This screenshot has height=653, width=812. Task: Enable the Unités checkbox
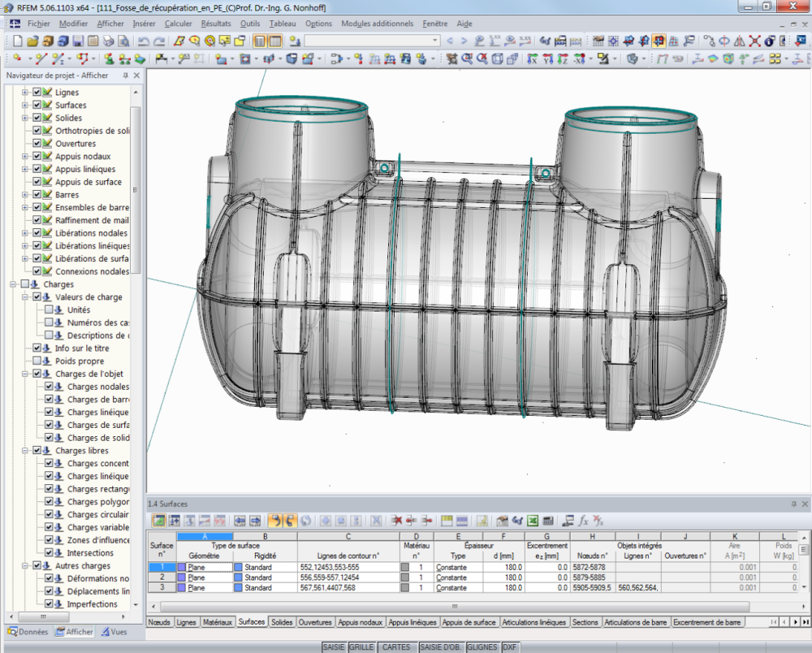(49, 309)
